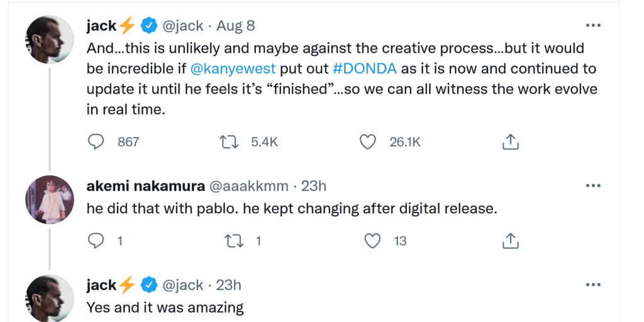Like akemi nakamura's reply
Screen dimensions: 644x322
[x=373, y=240]
